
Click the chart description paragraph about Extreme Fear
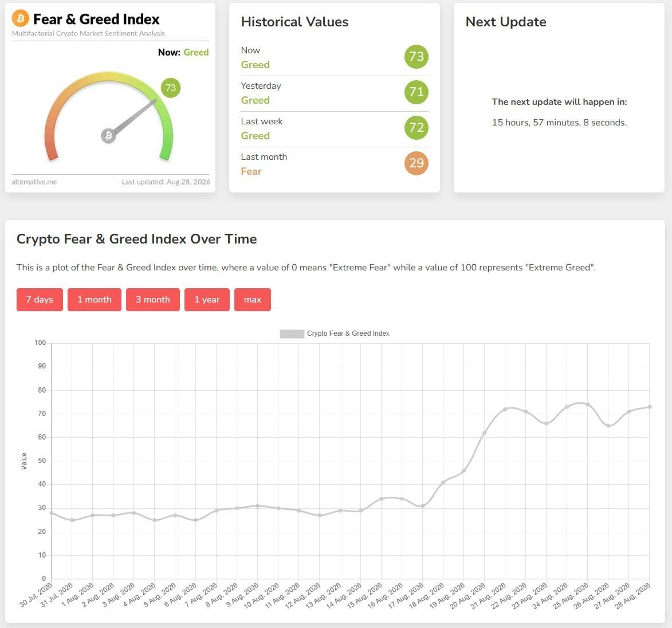(x=306, y=268)
